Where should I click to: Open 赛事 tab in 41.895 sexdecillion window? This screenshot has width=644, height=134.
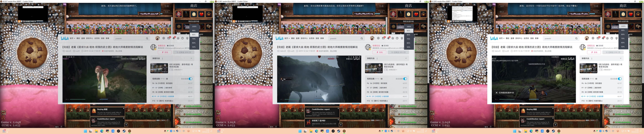click(537, 38)
